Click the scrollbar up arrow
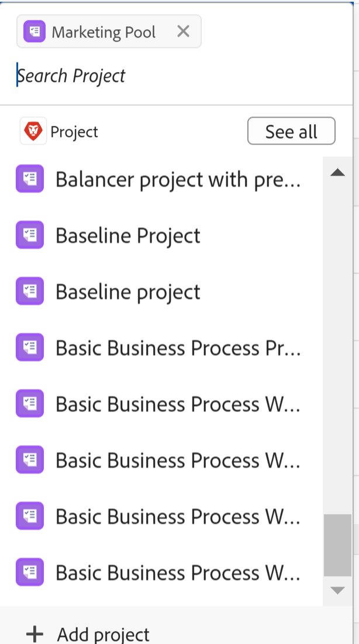The width and height of the screenshot is (359, 644). coord(338,172)
